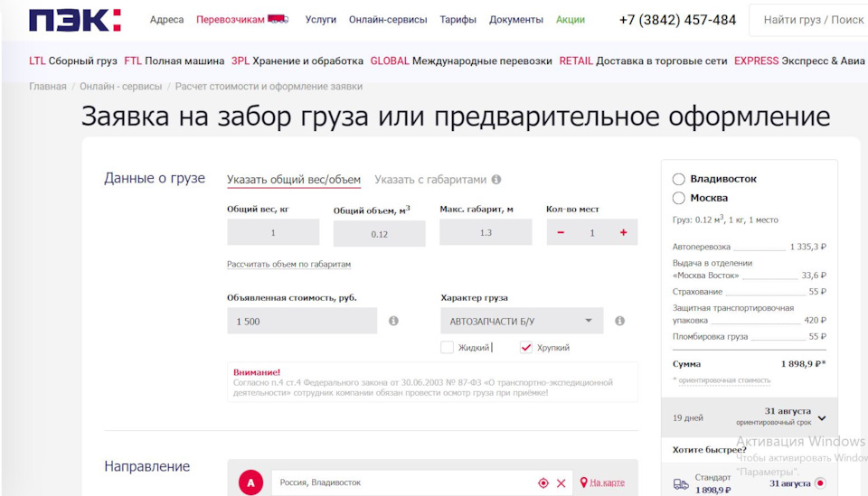
Task: Expand the 19 дней delivery term chevron
Action: point(822,418)
